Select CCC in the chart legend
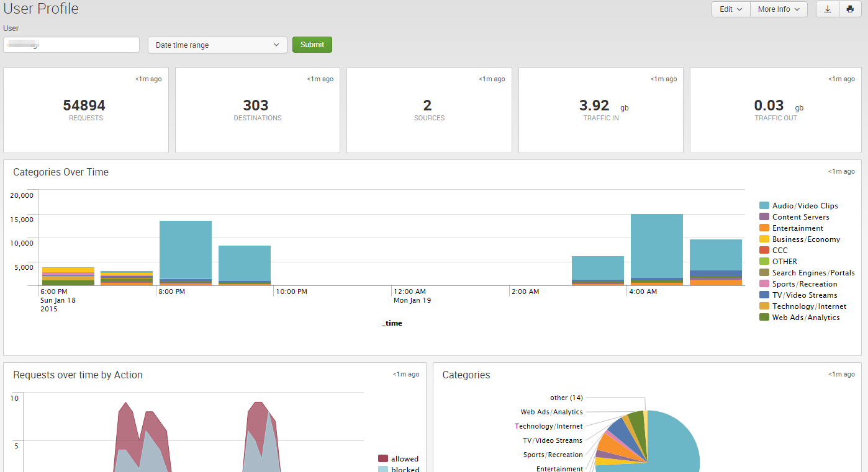 pyautogui.click(x=774, y=250)
